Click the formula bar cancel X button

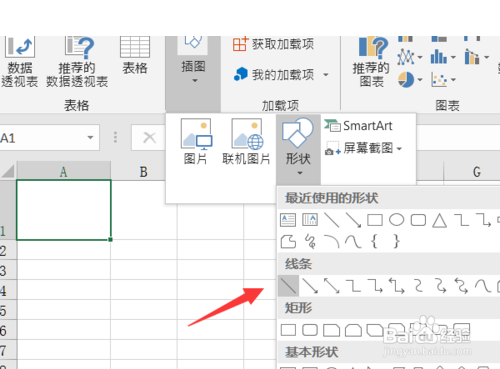click(x=149, y=137)
